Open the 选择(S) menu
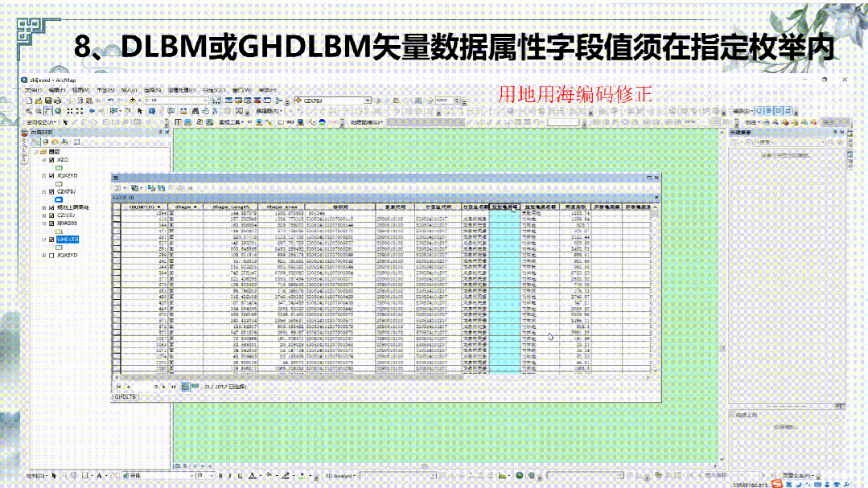Image resolution: width=868 pixels, height=488 pixels. [x=152, y=90]
